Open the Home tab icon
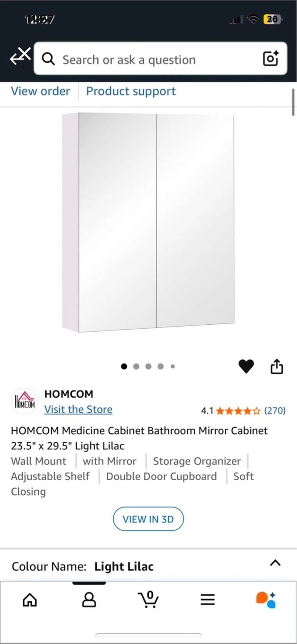The height and width of the screenshot is (644, 297). pos(30,600)
